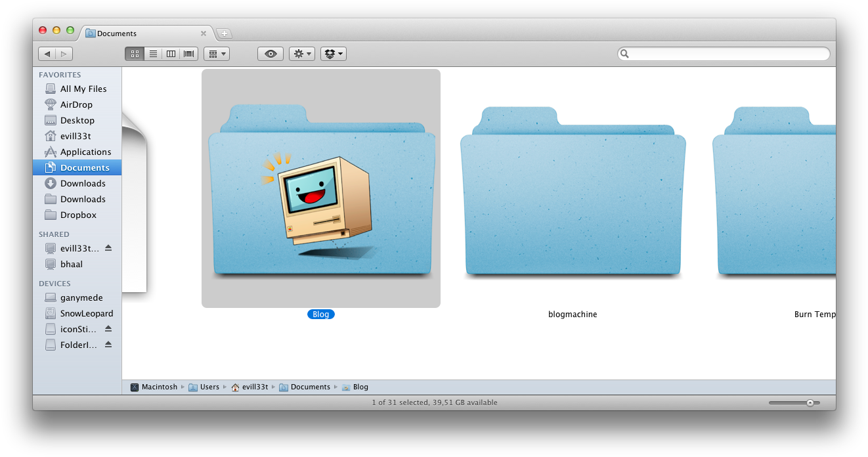Open the item arrangement dropdown
868x457 pixels.
coord(217,54)
